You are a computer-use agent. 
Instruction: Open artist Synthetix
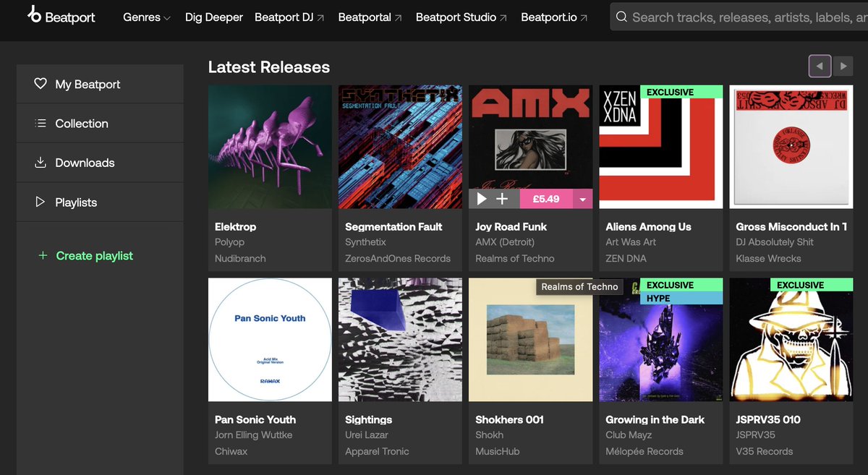[x=365, y=242]
